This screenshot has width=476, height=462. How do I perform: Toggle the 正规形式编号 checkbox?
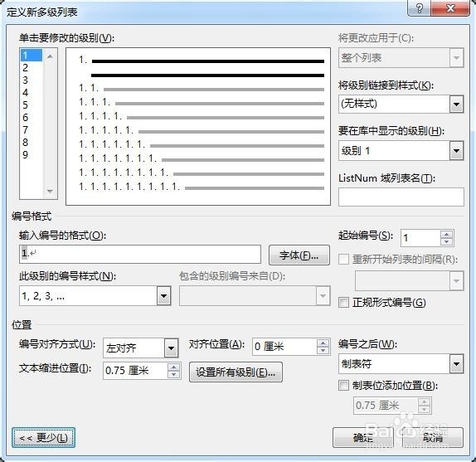pos(343,303)
